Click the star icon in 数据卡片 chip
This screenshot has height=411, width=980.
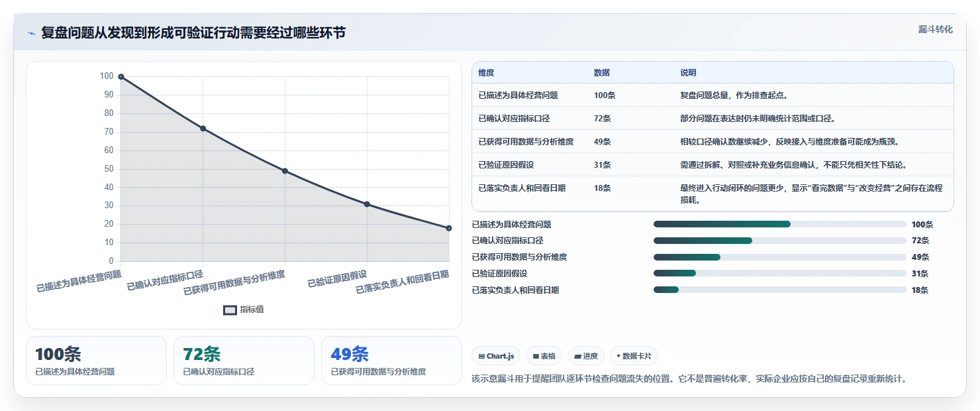(x=618, y=356)
